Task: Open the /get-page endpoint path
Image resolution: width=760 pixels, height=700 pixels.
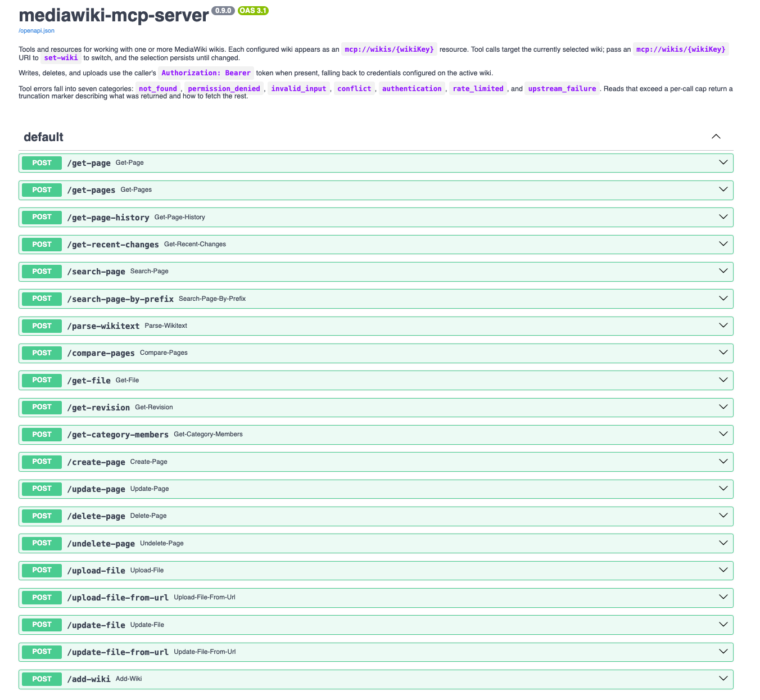Action: [89, 163]
